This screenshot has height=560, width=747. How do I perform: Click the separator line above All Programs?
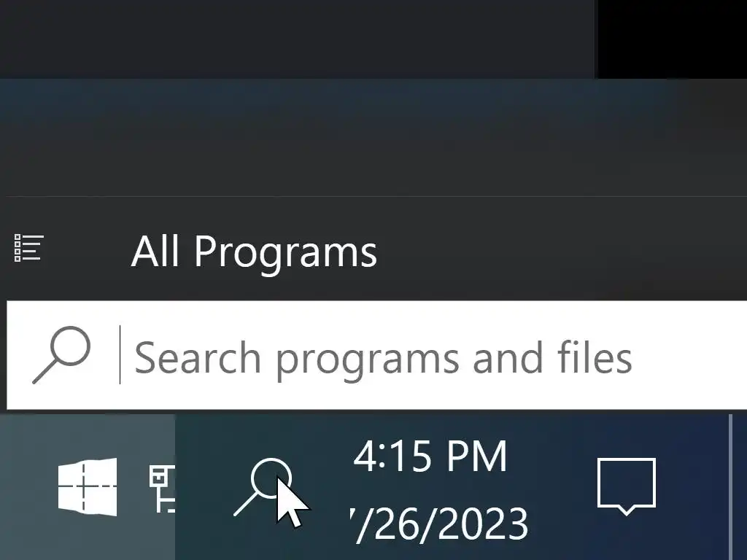376,196
